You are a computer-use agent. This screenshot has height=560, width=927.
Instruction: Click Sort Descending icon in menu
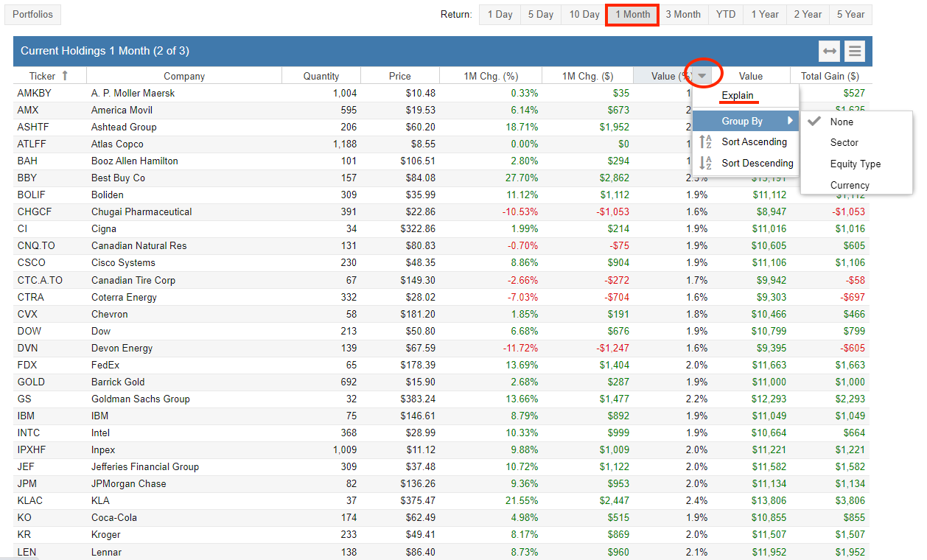[705, 164]
